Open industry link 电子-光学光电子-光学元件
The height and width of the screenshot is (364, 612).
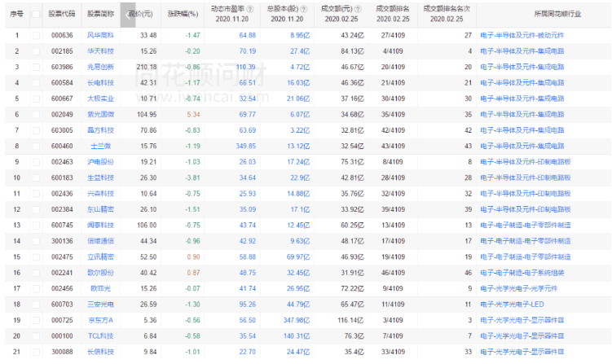519,289
